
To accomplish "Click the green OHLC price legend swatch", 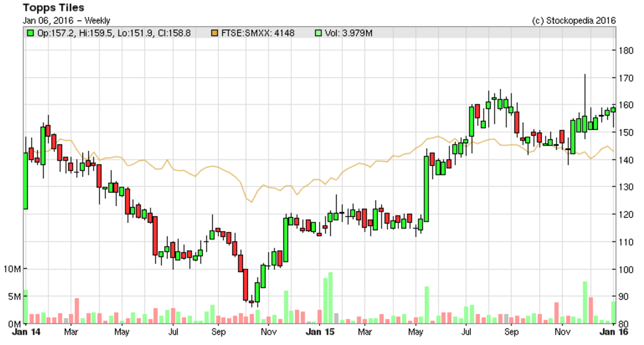I will 30,33.
